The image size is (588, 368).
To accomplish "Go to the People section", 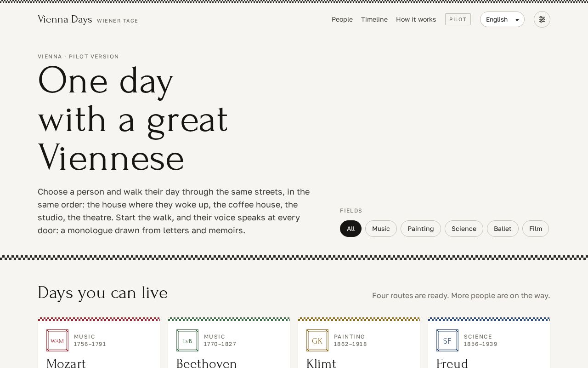I will pyautogui.click(x=342, y=19).
